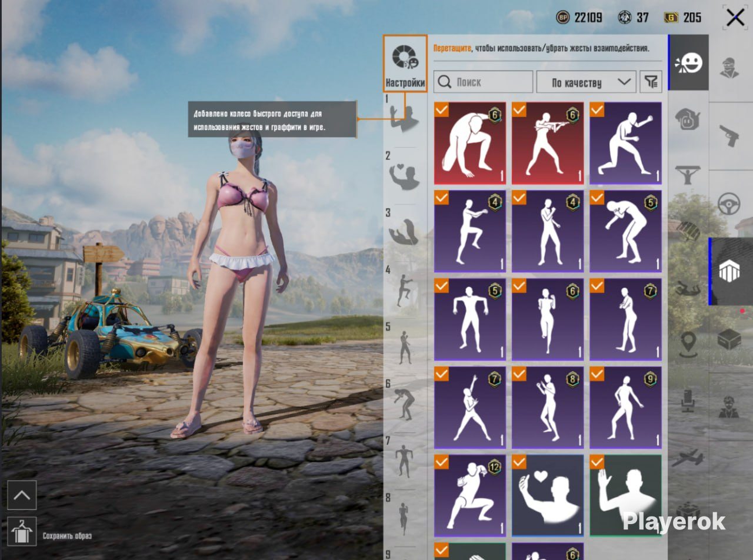The height and width of the screenshot is (560, 753).
Task: Select wheel slot 6 bent-over emote
Action: tap(404, 404)
